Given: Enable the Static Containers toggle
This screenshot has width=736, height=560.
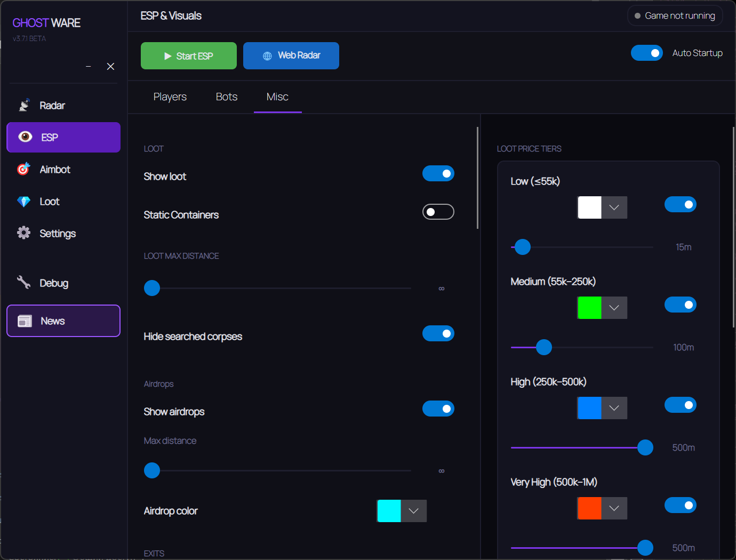Looking at the screenshot, I should (x=438, y=212).
